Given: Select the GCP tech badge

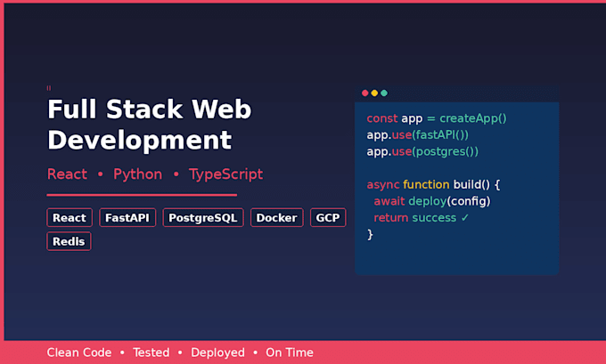Looking at the screenshot, I should tap(328, 218).
